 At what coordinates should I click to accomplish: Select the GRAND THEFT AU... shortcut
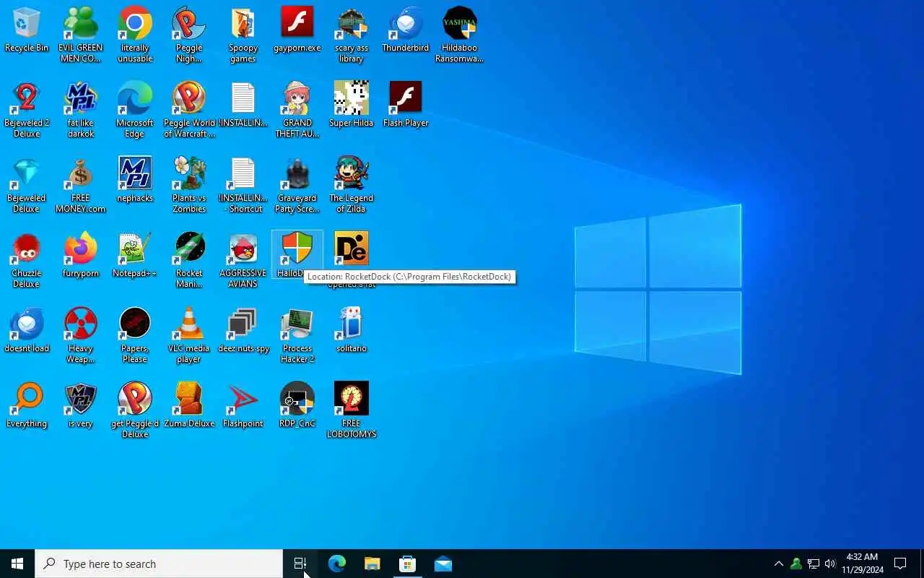point(297,110)
